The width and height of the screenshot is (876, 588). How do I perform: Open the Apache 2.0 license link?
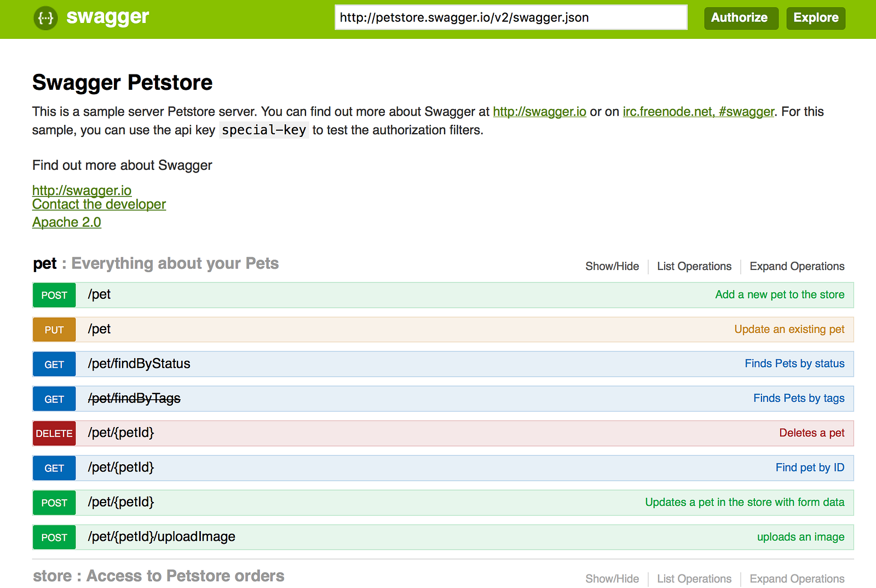coord(67,222)
